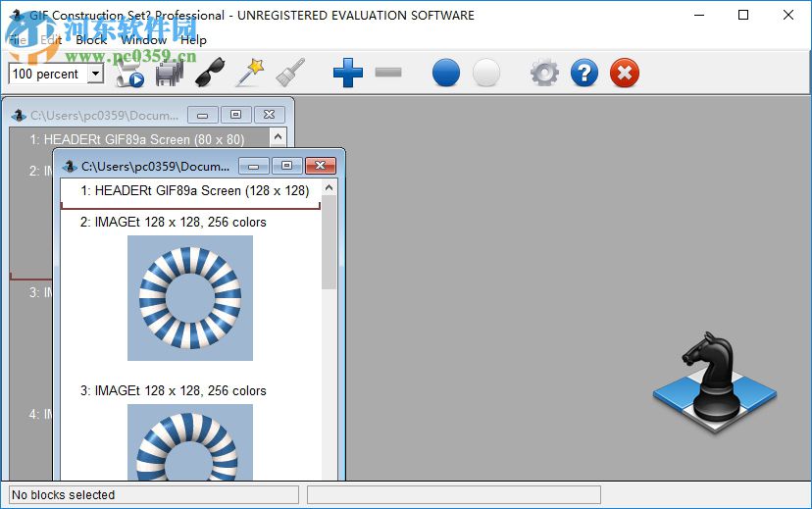Click the grey minus delete block icon

(388, 72)
